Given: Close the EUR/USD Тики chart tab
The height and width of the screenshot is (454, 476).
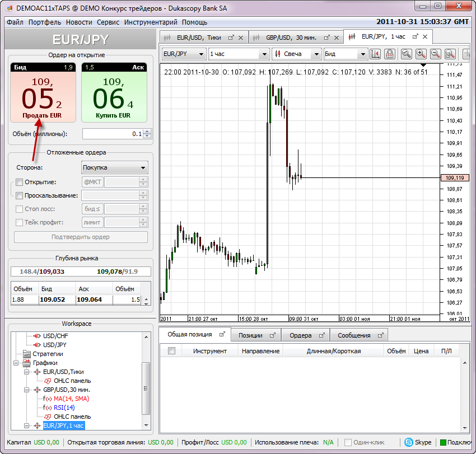Looking at the screenshot, I should (x=241, y=38).
